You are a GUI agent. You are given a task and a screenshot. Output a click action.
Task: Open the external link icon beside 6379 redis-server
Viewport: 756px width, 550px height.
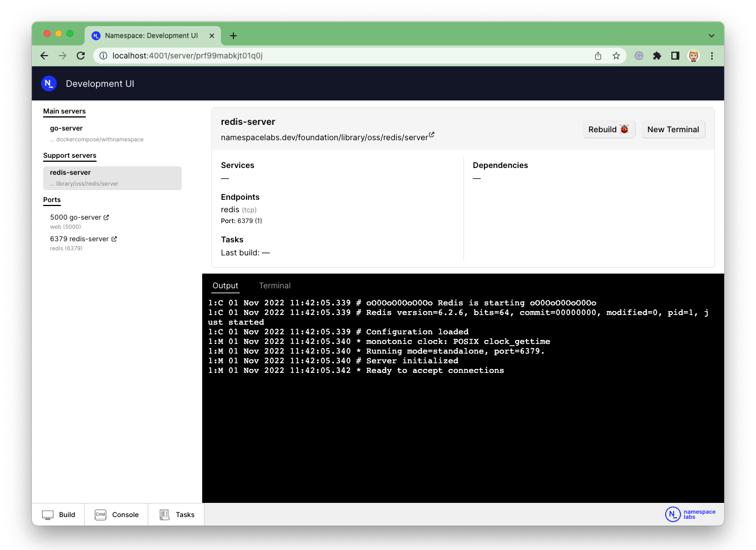point(114,239)
